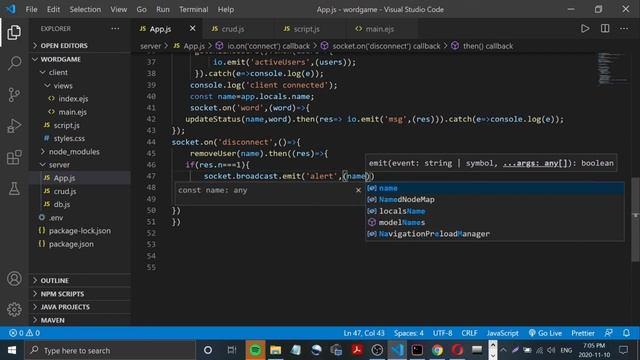Change CRLF end of line sequence
This screenshot has width=640, height=360.
(x=469, y=333)
